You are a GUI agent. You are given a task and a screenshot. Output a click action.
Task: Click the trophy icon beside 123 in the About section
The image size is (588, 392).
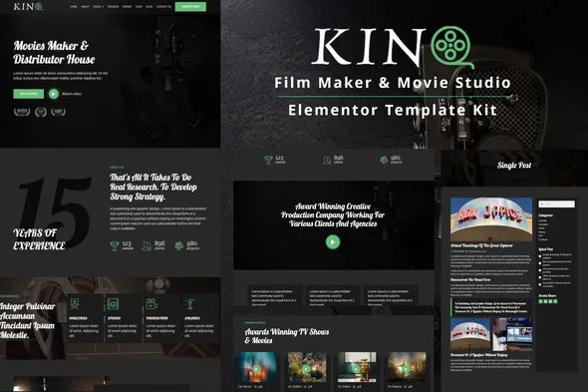point(115,245)
